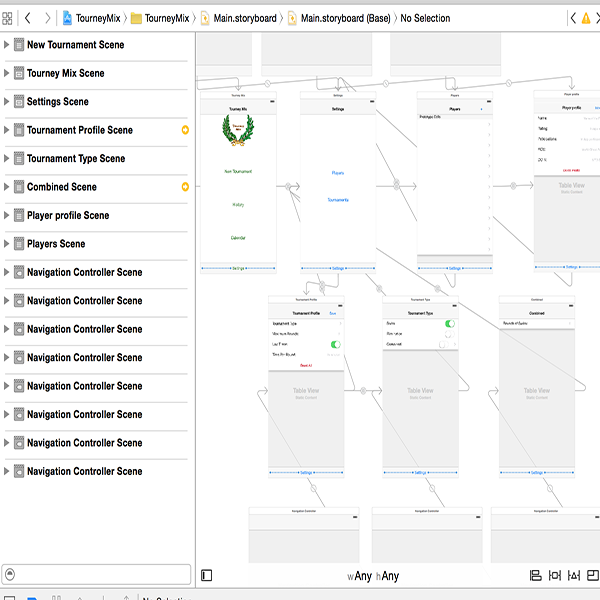Click the TourneyMix folder breadcrumb
This screenshot has width=600, height=600.
point(160,18)
